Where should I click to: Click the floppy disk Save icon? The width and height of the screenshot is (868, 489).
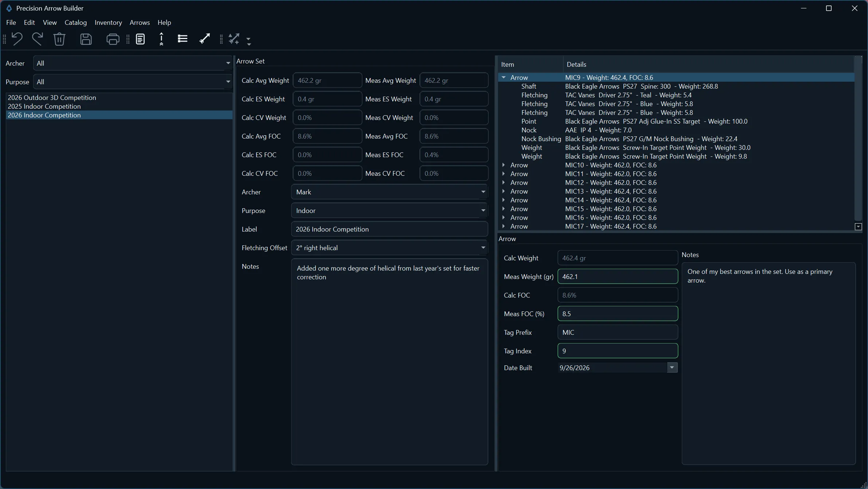[86, 39]
